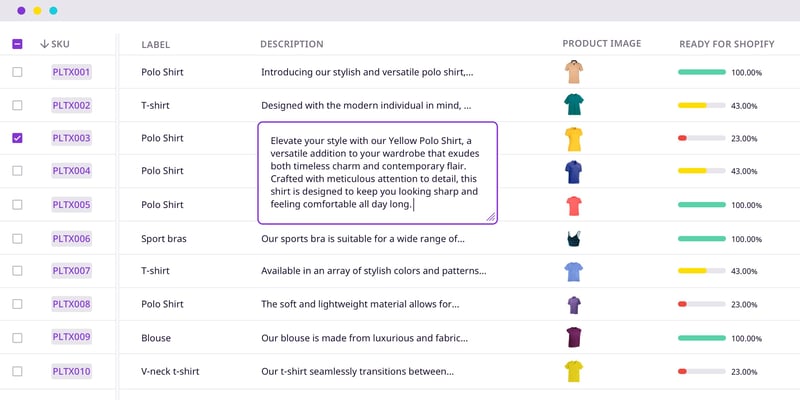
Task: Tick the checkbox for PLTX008
Action: tap(17, 304)
